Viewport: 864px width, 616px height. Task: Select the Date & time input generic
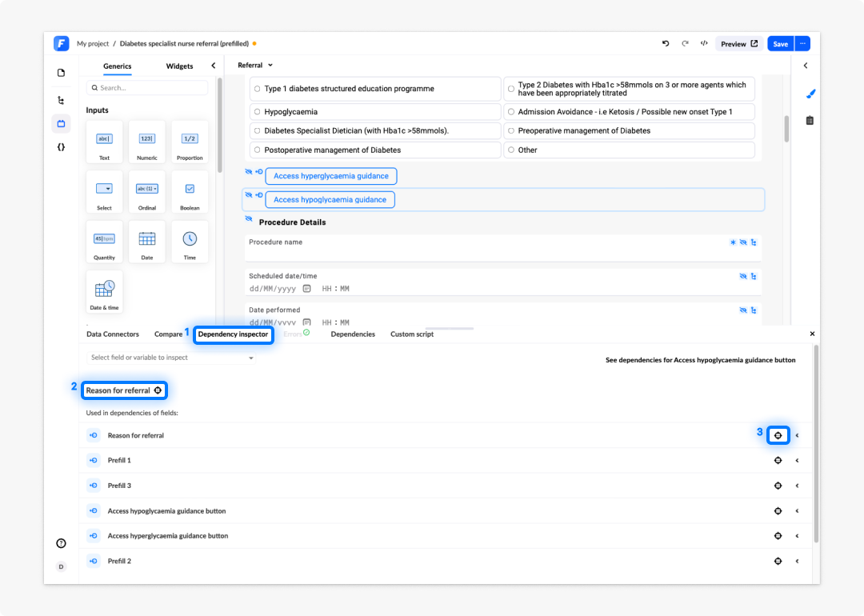pyautogui.click(x=104, y=292)
